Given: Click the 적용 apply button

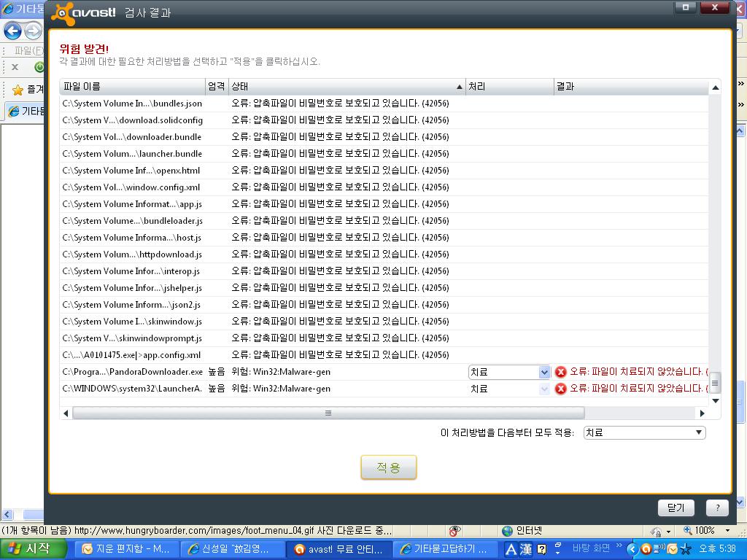Looking at the screenshot, I should pos(389,468).
